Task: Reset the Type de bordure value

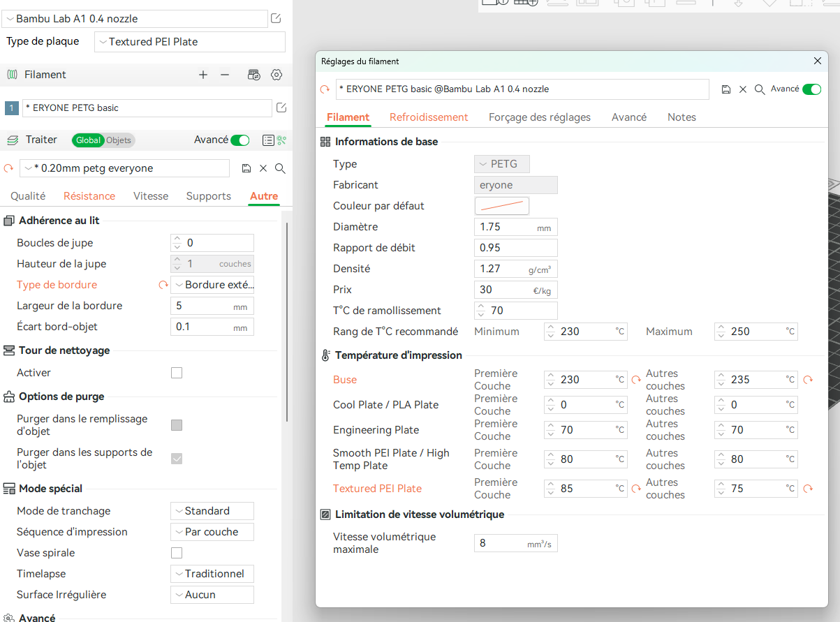Action: pyautogui.click(x=163, y=285)
